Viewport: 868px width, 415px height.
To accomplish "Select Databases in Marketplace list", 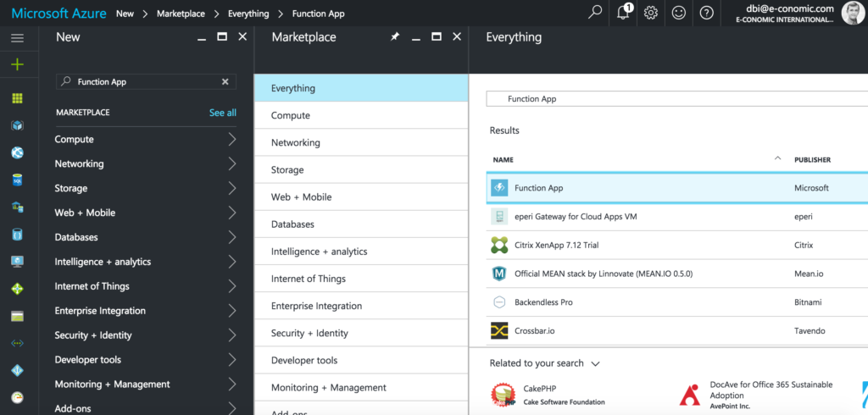I will [x=292, y=224].
